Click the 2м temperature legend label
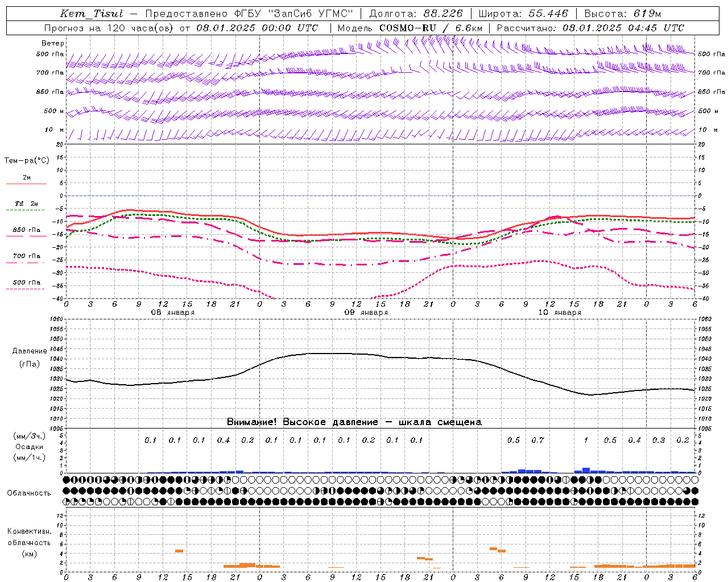Viewport: 728px width, 582px height. pos(27,178)
